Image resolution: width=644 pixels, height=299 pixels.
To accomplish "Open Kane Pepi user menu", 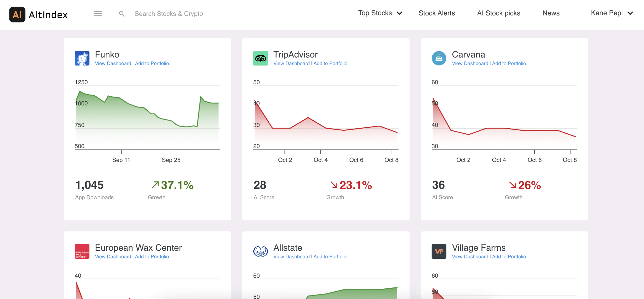I will point(612,13).
